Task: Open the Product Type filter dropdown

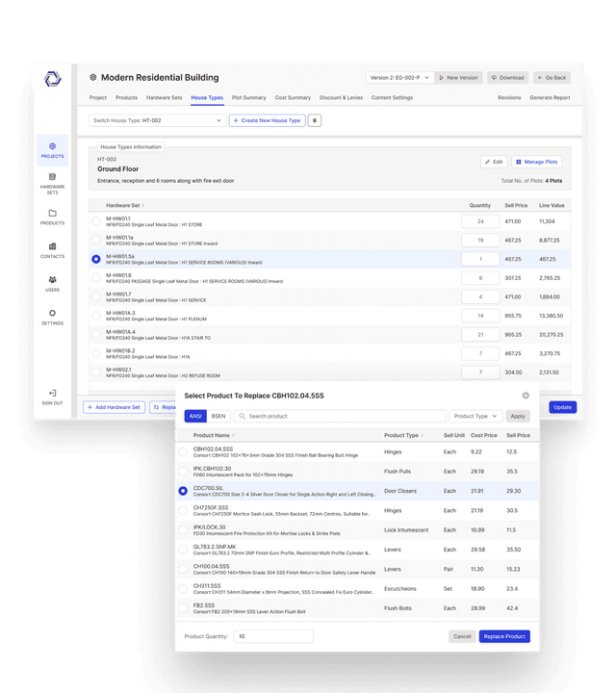Action: click(x=475, y=416)
